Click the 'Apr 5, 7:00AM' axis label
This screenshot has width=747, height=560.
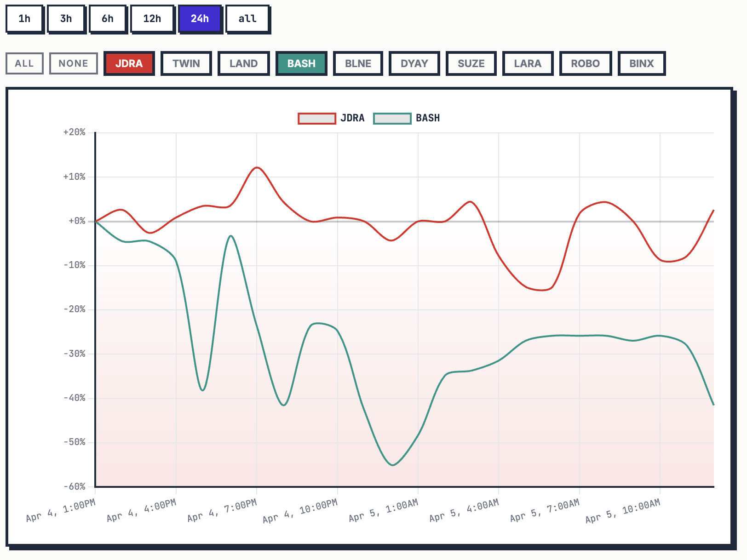(545, 510)
